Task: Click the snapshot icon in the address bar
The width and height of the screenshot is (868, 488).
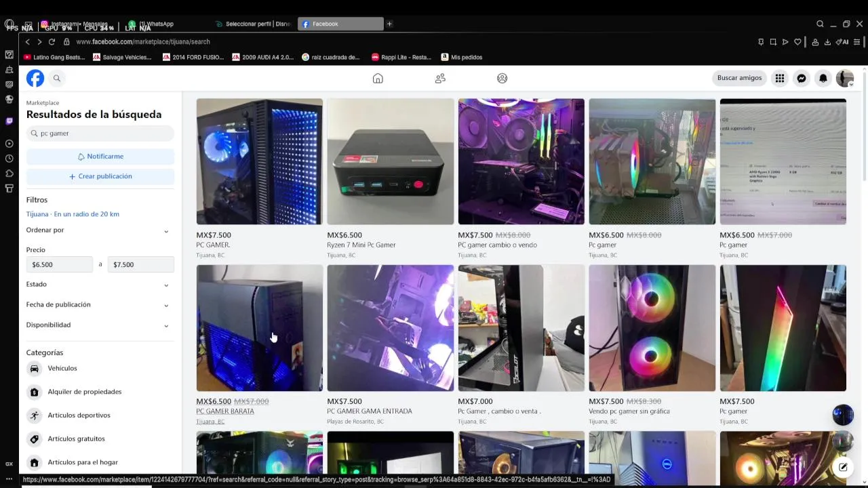Action: click(x=773, y=42)
